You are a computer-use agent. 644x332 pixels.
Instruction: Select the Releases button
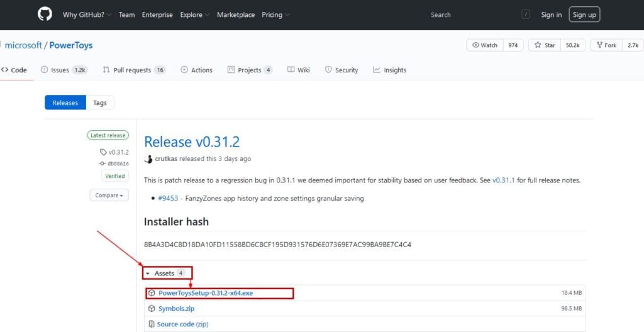pyautogui.click(x=65, y=102)
